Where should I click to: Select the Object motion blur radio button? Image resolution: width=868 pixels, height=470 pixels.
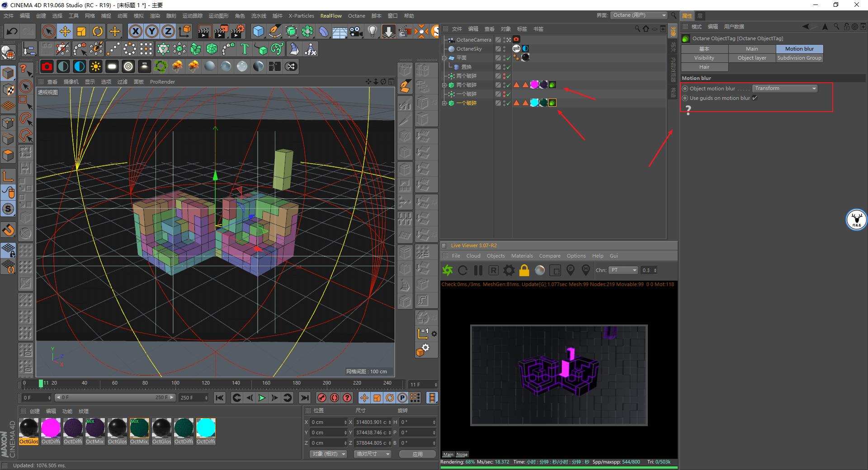685,89
